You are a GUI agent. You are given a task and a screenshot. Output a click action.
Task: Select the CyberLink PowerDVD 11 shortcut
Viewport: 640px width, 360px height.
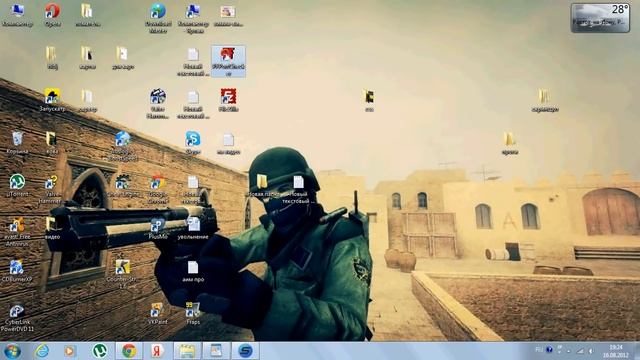point(17,318)
